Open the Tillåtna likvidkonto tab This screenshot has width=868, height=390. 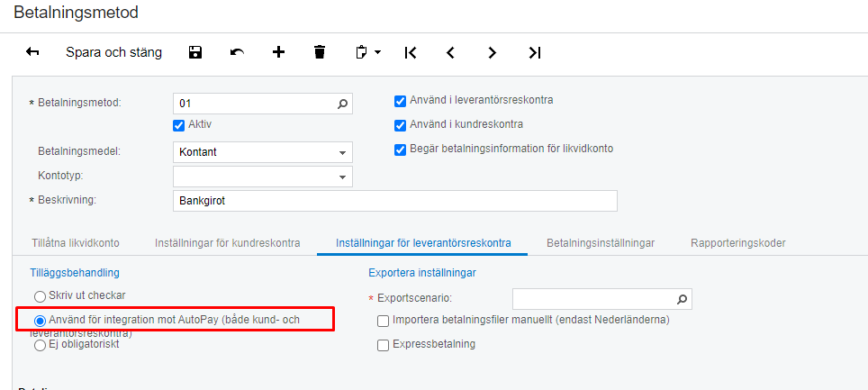75,243
